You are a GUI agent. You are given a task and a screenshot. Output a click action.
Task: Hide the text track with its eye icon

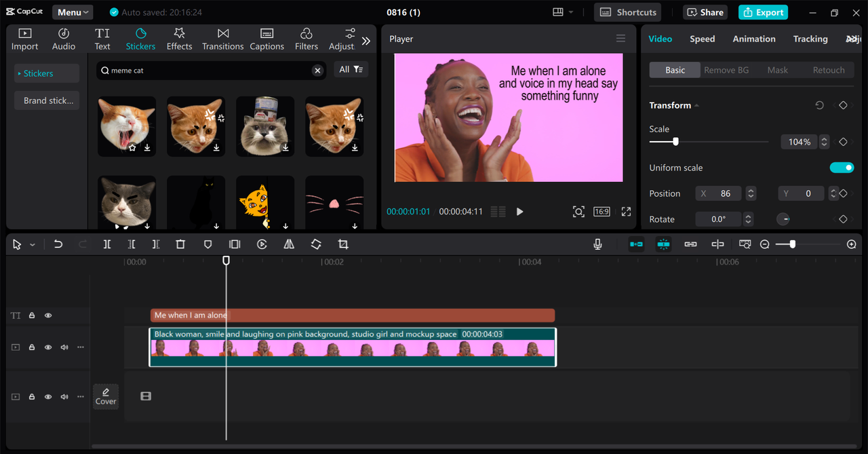[48, 316]
